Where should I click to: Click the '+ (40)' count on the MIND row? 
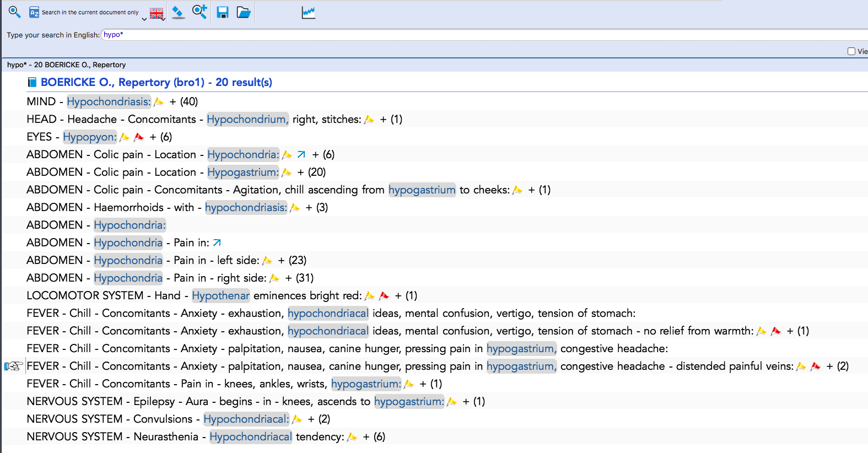184,101
